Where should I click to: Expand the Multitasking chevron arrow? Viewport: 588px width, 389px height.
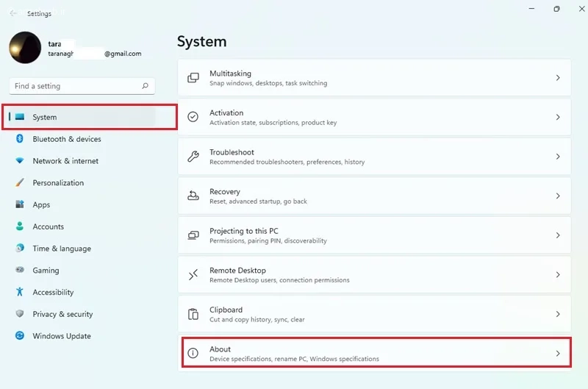(x=558, y=78)
